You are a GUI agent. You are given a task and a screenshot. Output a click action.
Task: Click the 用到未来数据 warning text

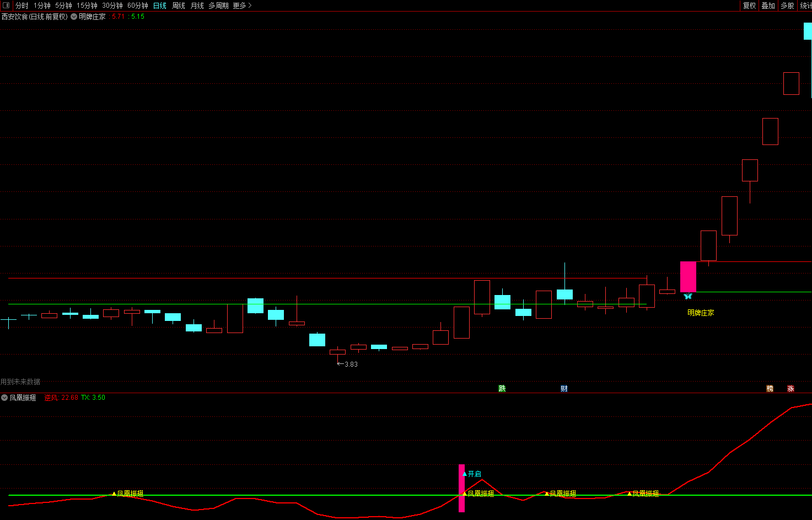[x=20, y=382]
